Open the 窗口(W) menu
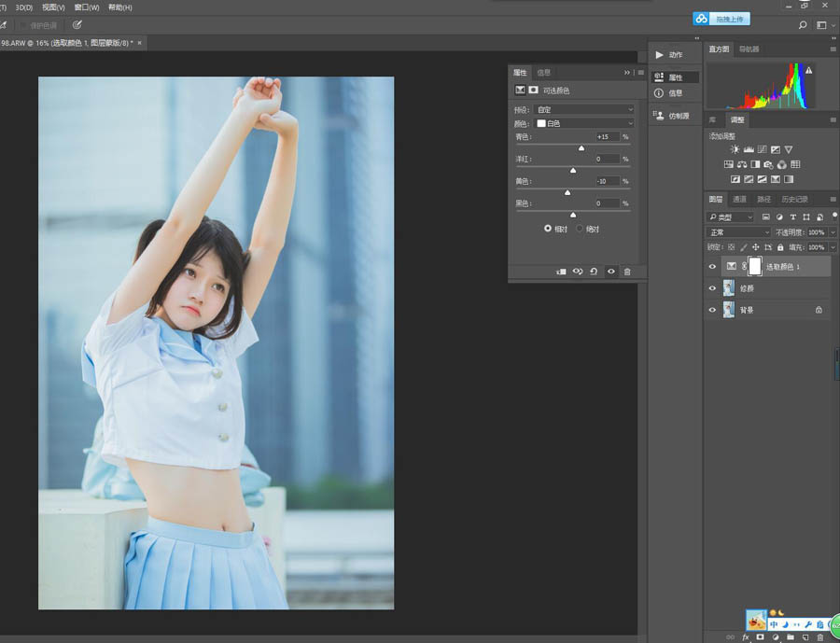The height and width of the screenshot is (643, 840). [87, 7]
